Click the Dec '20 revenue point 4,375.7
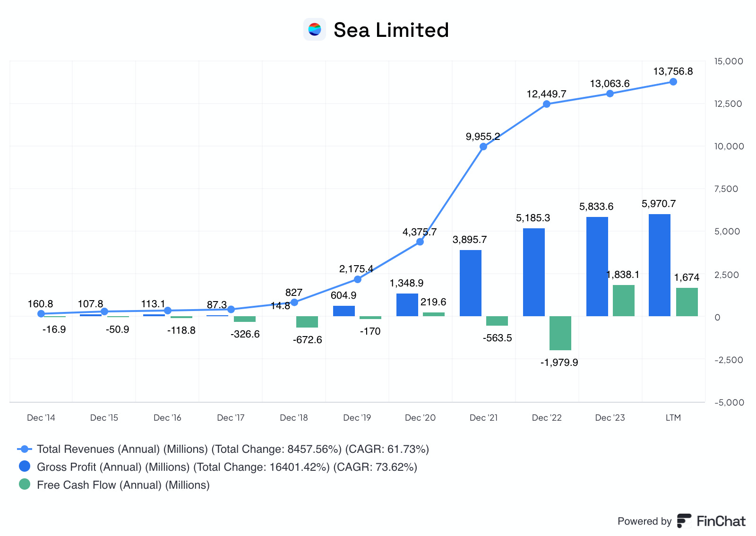The width and height of the screenshot is (756, 536). [420, 242]
